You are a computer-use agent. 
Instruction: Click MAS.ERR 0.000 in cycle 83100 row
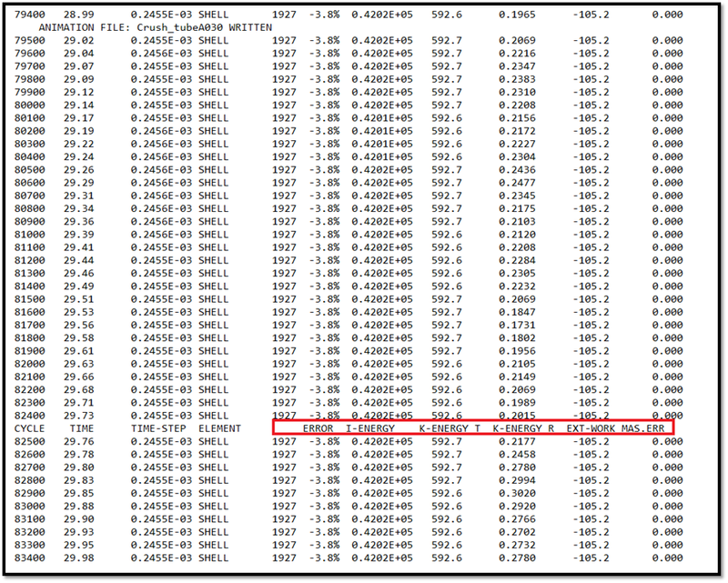pyautogui.click(x=667, y=519)
